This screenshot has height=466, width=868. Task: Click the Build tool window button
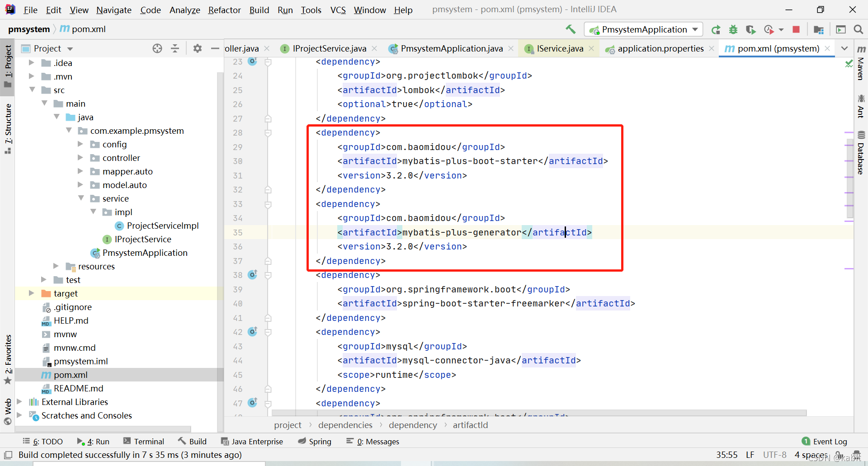(192, 441)
